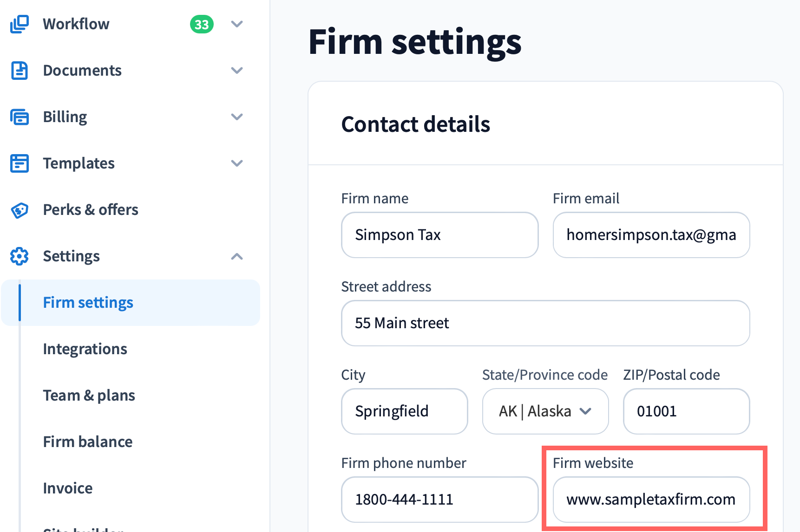Open the State/Province code dropdown

pyautogui.click(x=545, y=411)
